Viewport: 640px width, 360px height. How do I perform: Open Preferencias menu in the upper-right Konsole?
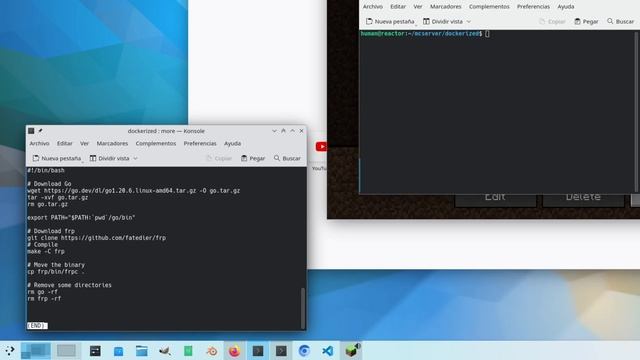(533, 7)
